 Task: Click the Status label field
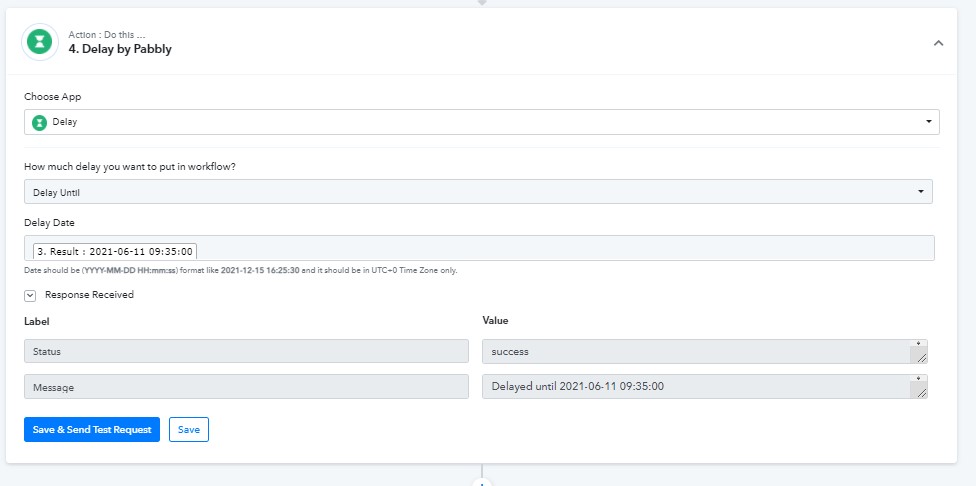pos(246,351)
